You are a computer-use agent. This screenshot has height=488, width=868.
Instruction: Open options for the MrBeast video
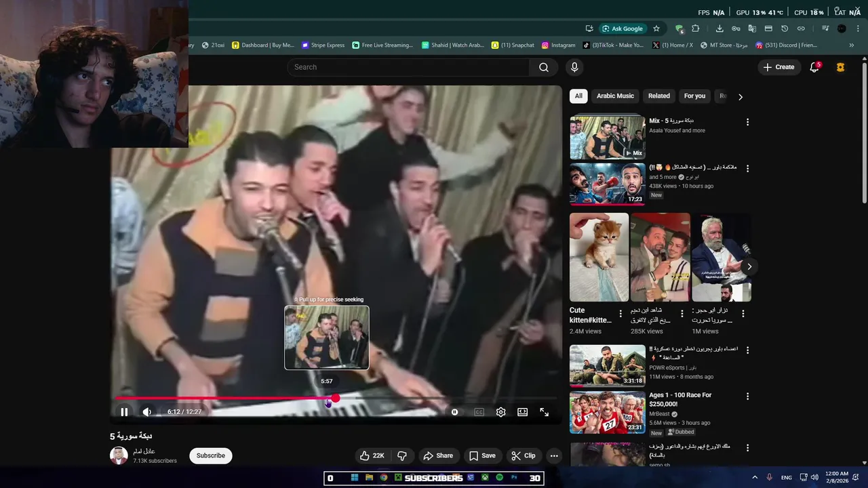(747, 396)
